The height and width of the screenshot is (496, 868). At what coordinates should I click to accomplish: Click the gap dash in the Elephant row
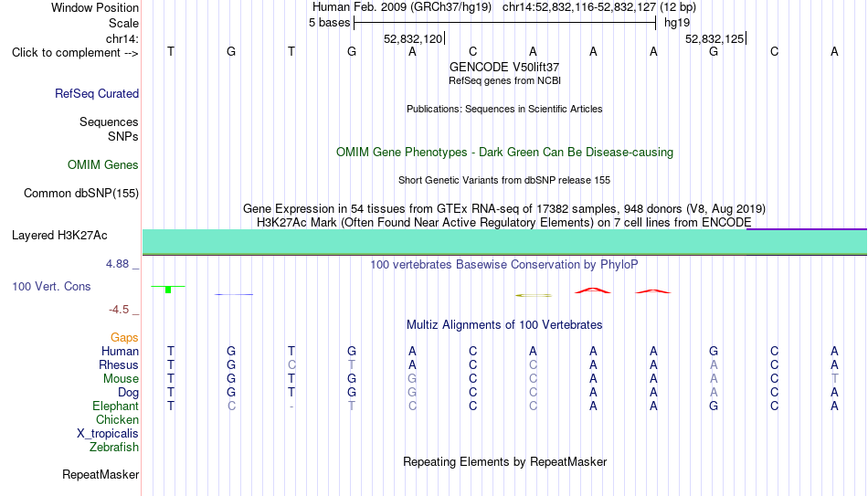pyautogui.click(x=291, y=406)
